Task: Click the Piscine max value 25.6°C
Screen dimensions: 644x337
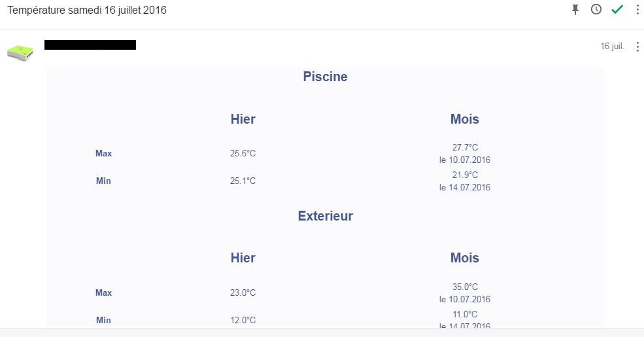Action: click(243, 154)
